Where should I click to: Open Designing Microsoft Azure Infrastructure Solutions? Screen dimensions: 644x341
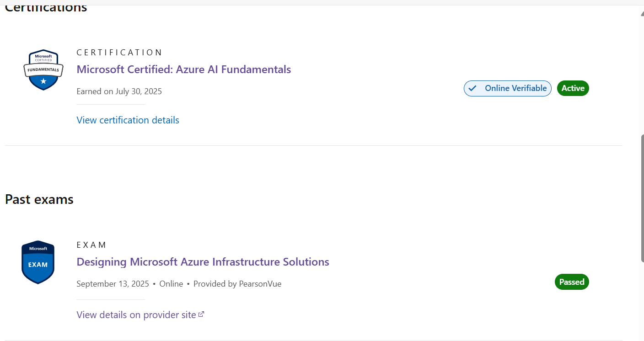(x=203, y=261)
